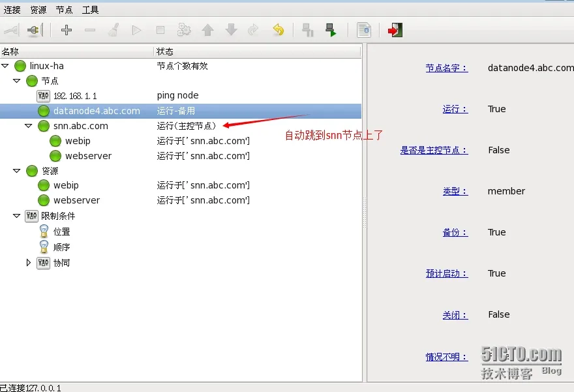Collapse the 节点 tree branch
This screenshot has height=392, width=574.
point(17,81)
